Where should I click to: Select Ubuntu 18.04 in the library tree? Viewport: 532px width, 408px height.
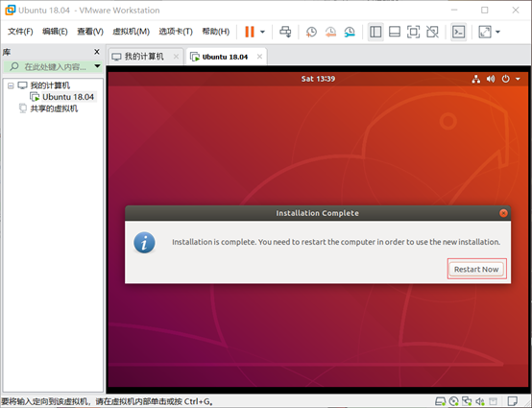pos(68,97)
